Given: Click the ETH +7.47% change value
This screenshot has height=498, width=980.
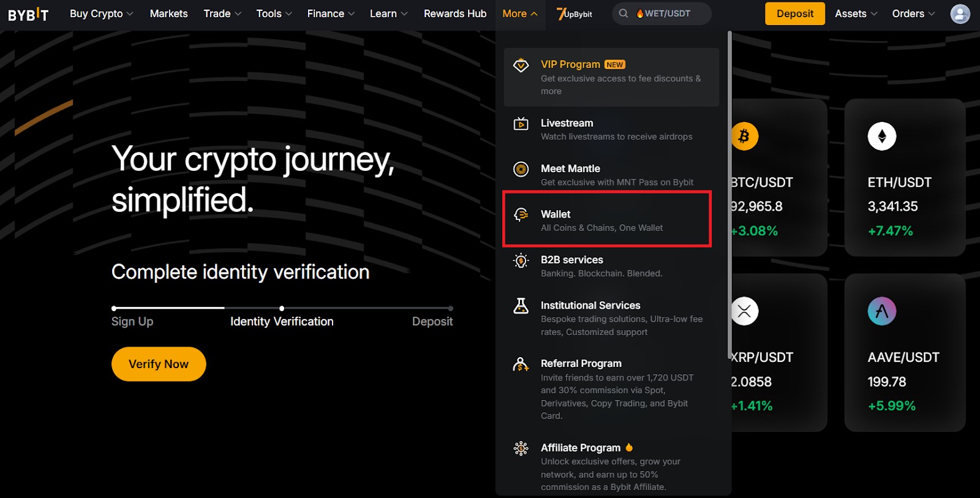Looking at the screenshot, I should 891,231.
